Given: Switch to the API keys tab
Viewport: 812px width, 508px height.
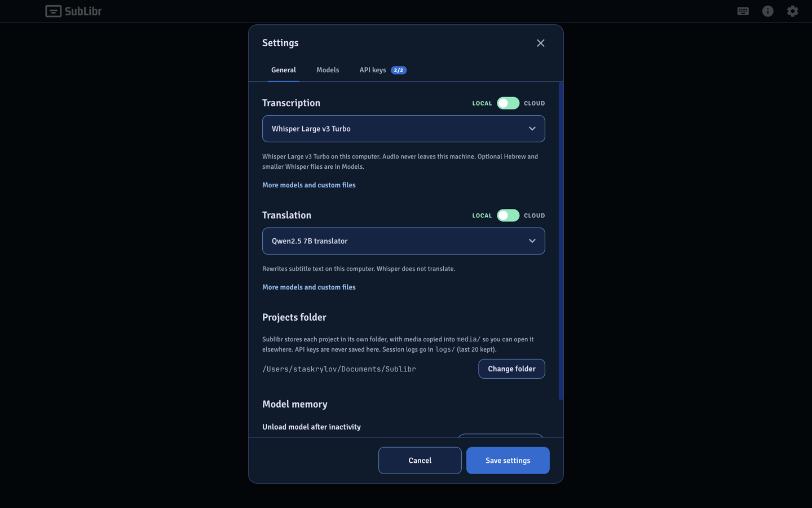Looking at the screenshot, I should coord(383,70).
